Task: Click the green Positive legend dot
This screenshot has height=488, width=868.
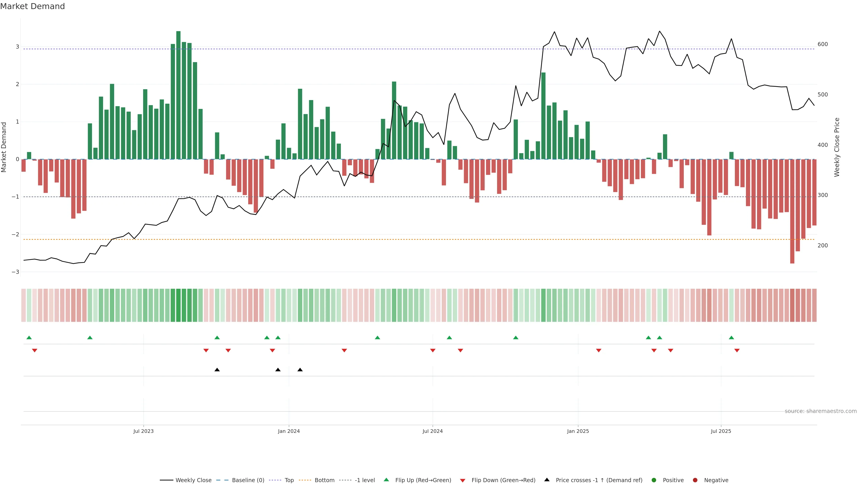Action: pos(654,480)
